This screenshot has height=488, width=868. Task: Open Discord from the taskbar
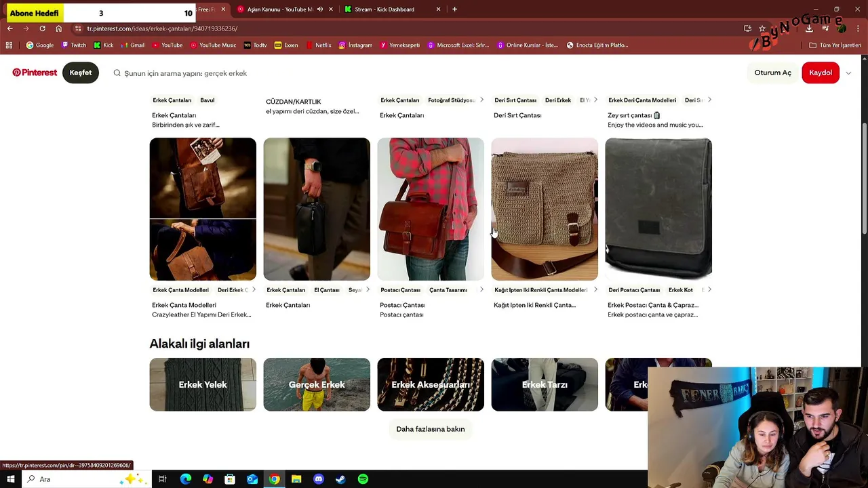tap(319, 479)
